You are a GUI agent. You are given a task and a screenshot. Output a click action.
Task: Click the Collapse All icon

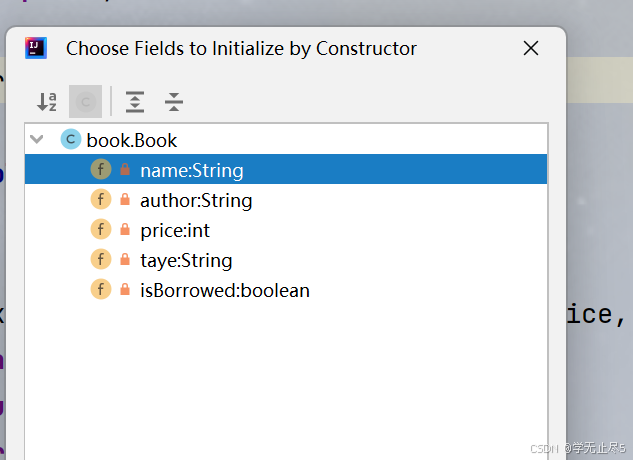(x=174, y=101)
